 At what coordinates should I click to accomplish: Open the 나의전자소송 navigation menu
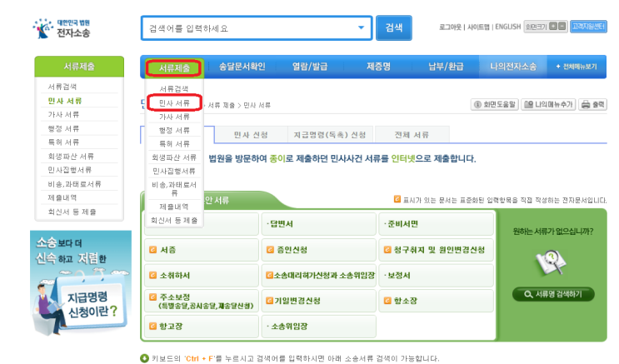[x=513, y=67]
